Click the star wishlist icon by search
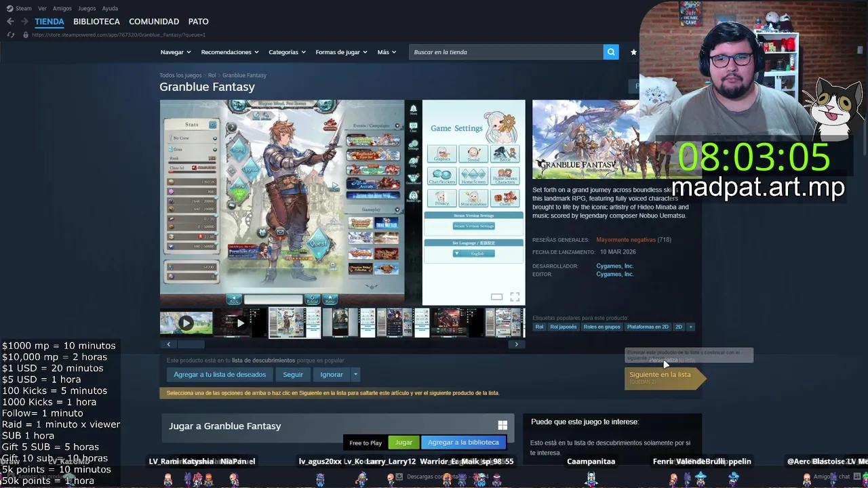The image size is (868, 488). tap(633, 52)
